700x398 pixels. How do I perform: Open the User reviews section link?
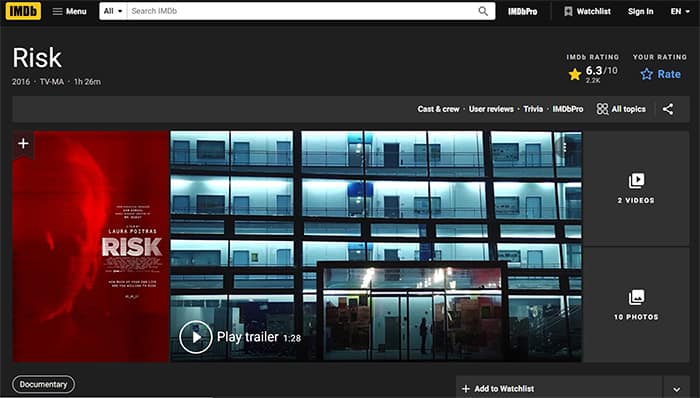[491, 109]
